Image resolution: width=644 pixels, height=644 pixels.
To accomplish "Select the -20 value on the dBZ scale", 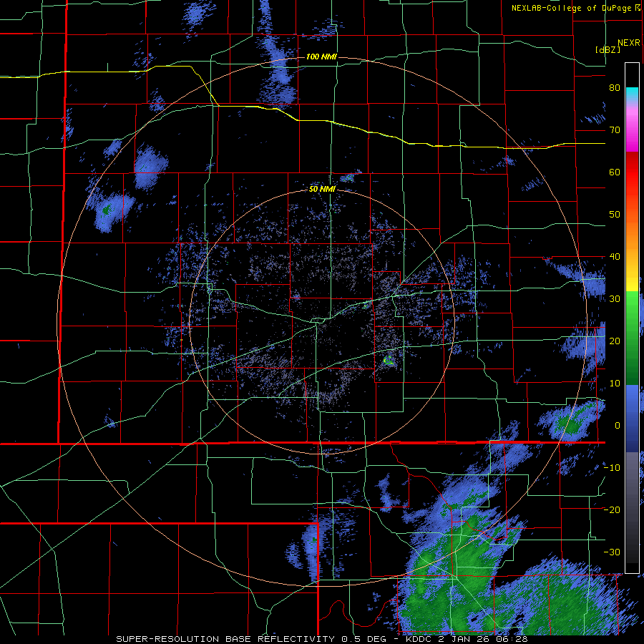I will pos(612,510).
